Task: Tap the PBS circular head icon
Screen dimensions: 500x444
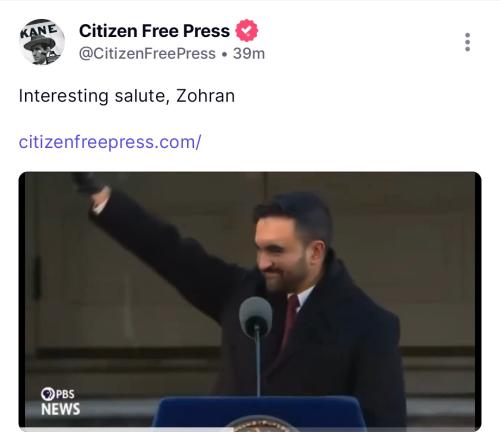Action: tap(48, 394)
